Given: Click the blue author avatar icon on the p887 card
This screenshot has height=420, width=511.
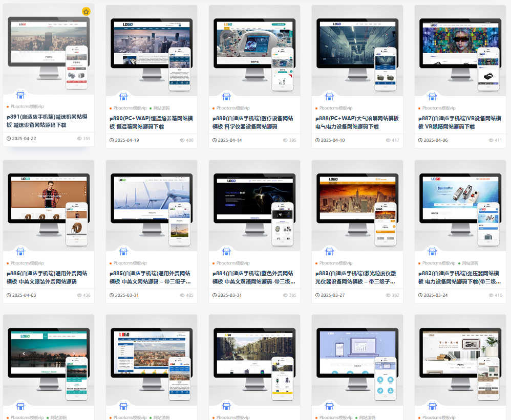Looking at the screenshot, I should pyautogui.click(x=432, y=96).
